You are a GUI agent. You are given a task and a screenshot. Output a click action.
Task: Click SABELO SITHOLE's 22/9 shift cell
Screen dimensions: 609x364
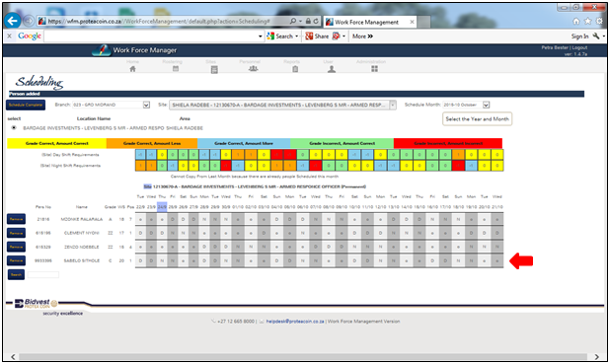(140, 260)
